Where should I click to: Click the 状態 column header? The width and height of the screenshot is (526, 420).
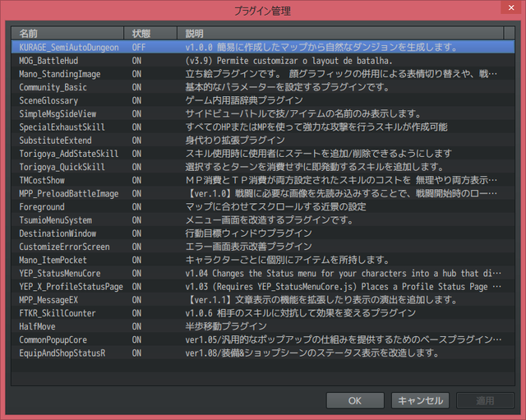point(150,33)
